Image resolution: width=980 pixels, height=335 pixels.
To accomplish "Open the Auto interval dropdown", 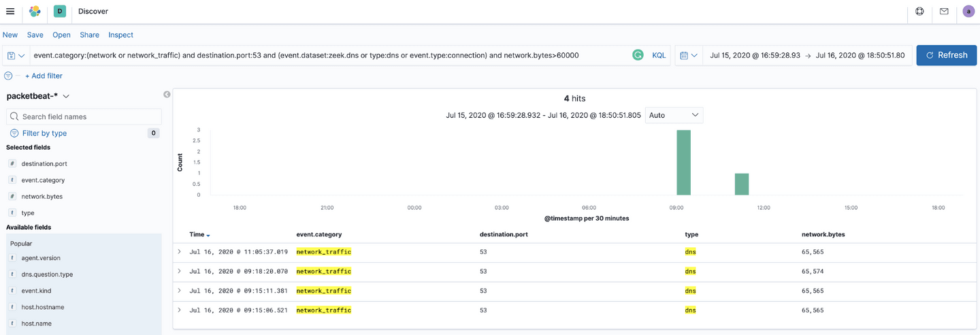I will tap(674, 115).
